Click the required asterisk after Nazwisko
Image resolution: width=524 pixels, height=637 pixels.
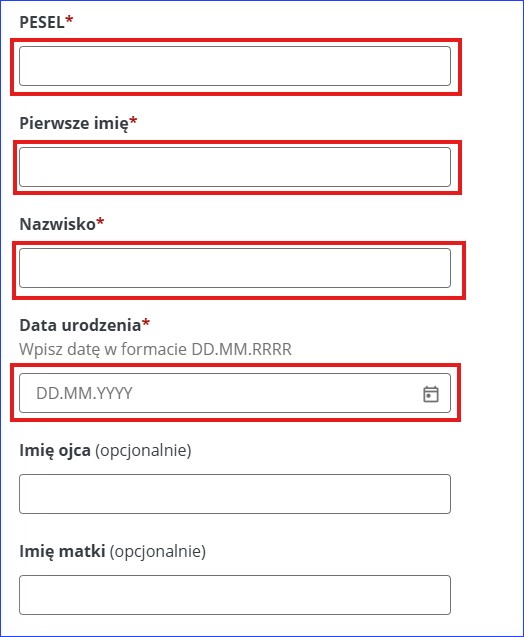pos(100,221)
